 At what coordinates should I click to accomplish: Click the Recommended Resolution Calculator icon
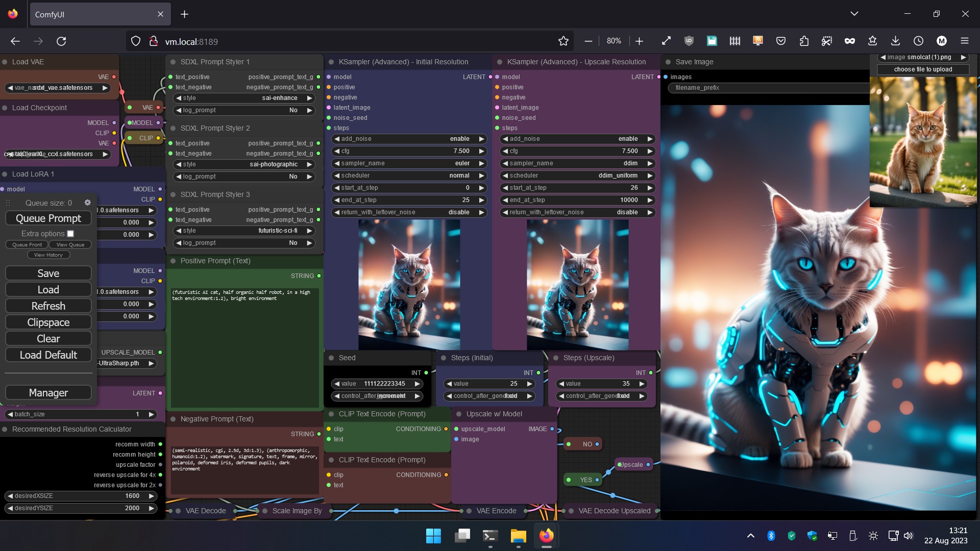[5, 429]
